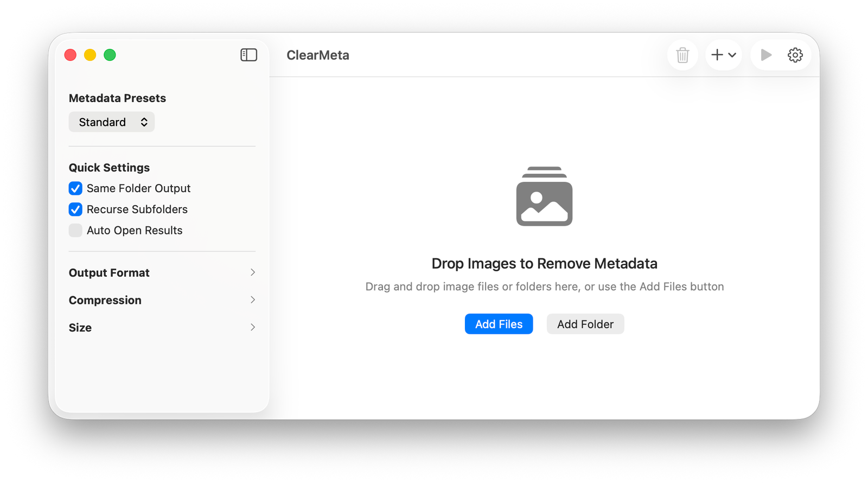
Task: Open settings via the gear icon
Action: pos(795,55)
